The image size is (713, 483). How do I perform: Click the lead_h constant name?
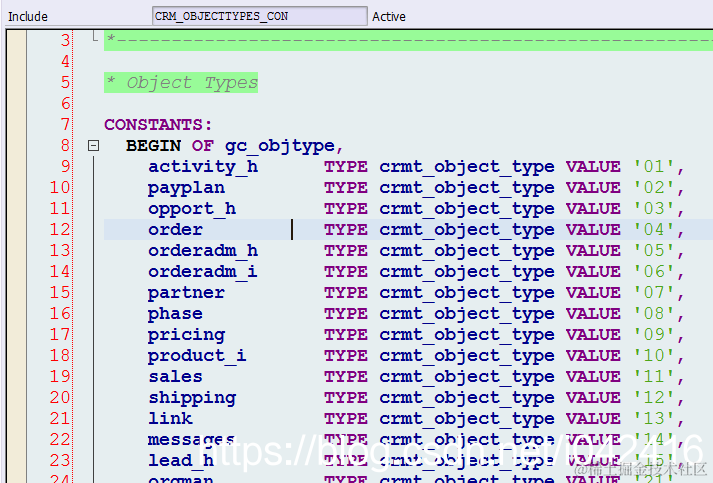coord(181,460)
